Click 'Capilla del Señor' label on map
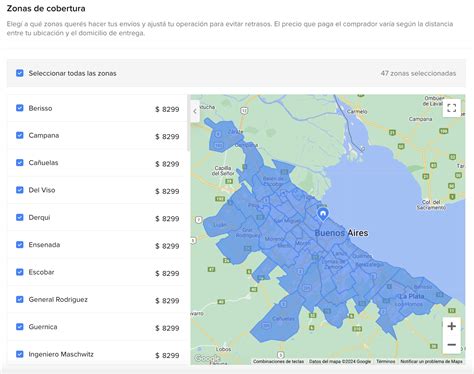The height and width of the screenshot is (374, 474). tap(223, 170)
